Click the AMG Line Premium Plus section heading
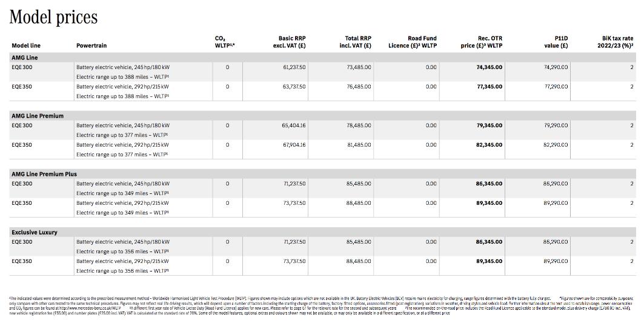Image resolution: width=644 pixels, height=323 pixels. 44,174
